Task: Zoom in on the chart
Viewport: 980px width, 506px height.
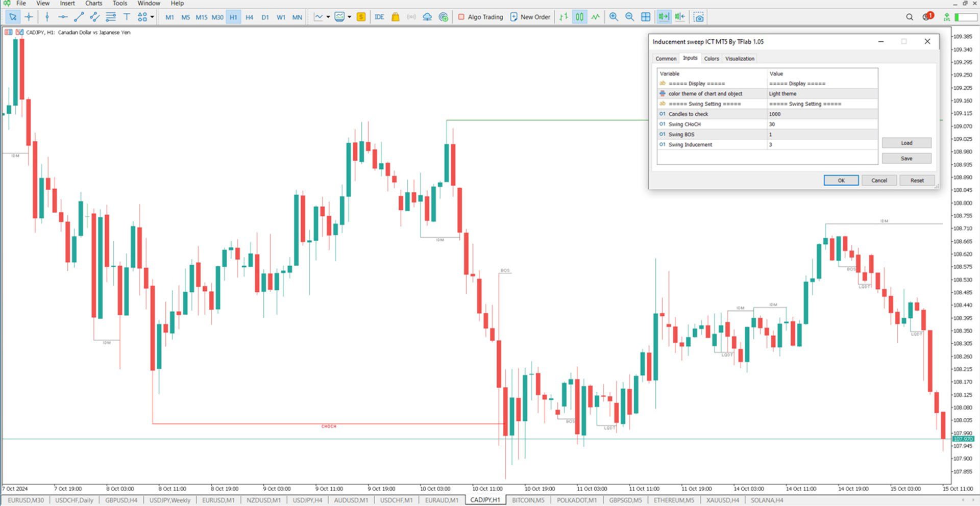Action: pyautogui.click(x=614, y=17)
